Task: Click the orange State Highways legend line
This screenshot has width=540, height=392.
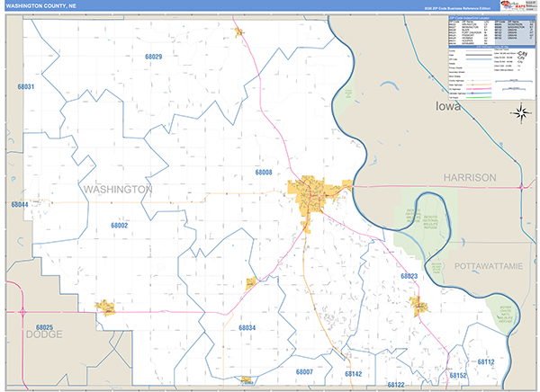Action: click(x=479, y=85)
